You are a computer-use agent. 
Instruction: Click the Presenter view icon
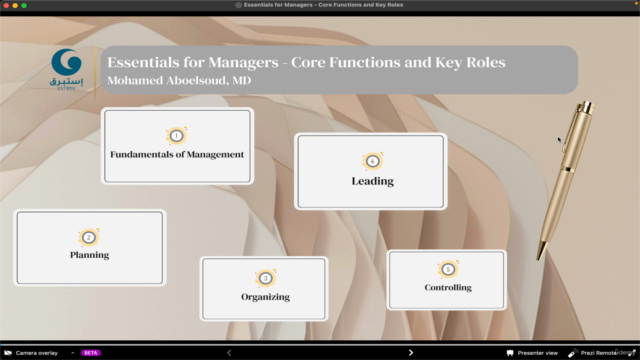tap(510, 353)
